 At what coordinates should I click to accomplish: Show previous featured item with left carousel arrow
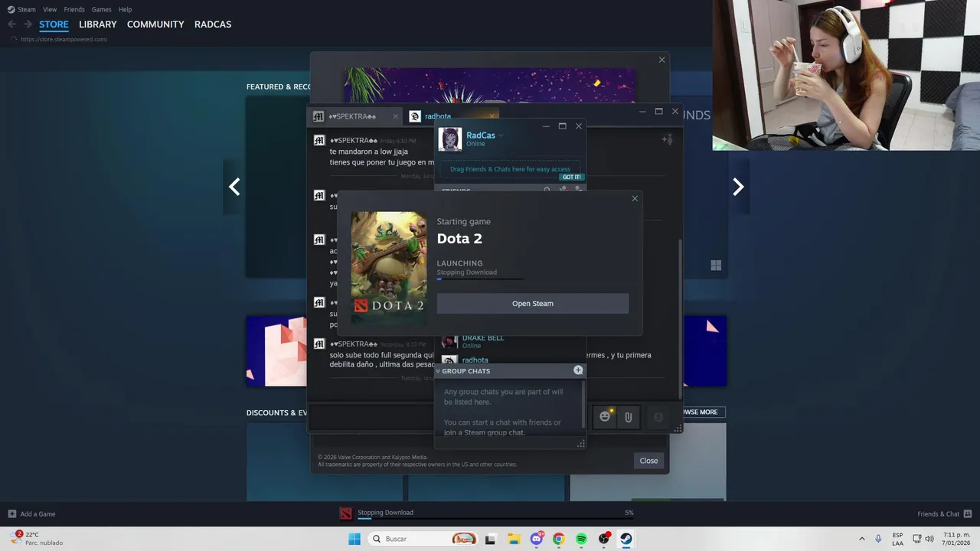click(x=234, y=186)
